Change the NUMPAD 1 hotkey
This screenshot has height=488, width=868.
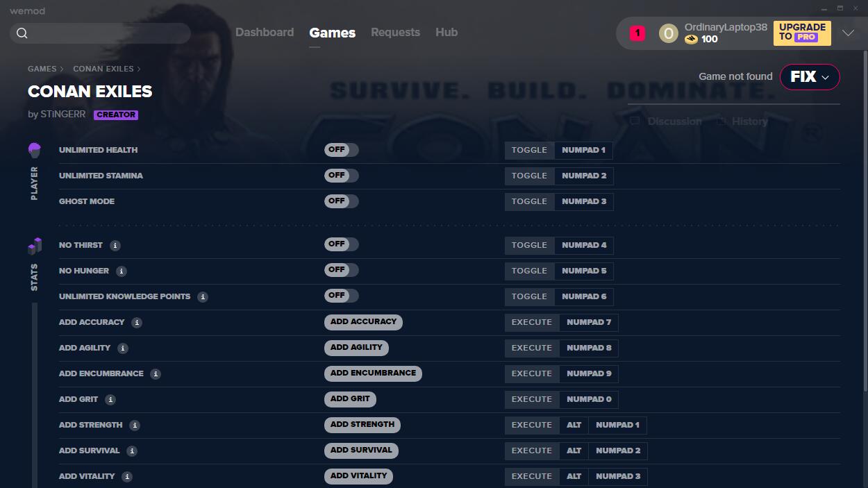pyautogui.click(x=583, y=150)
